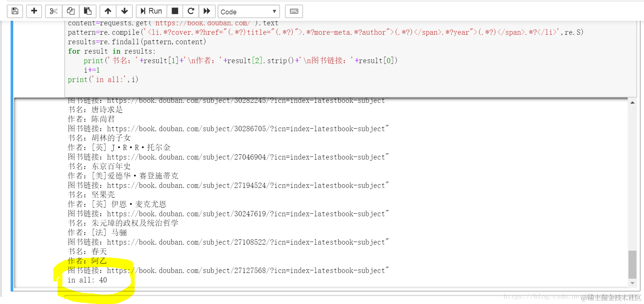
Task: Move selected cell up
Action: click(108, 11)
